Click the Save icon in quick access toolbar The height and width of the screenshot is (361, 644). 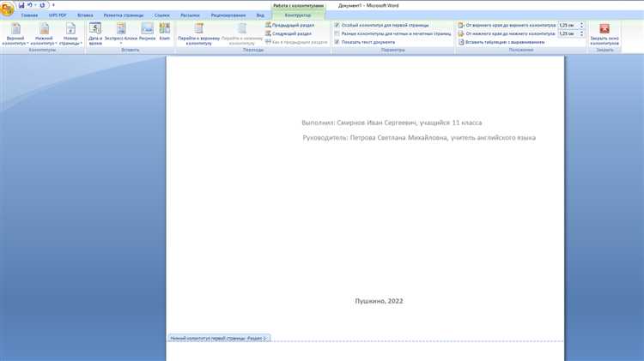[21, 5]
